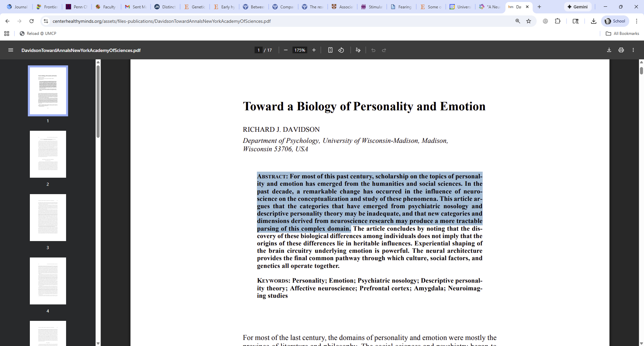
Task: Open PDF viewer more actions menu
Action: click(633, 50)
